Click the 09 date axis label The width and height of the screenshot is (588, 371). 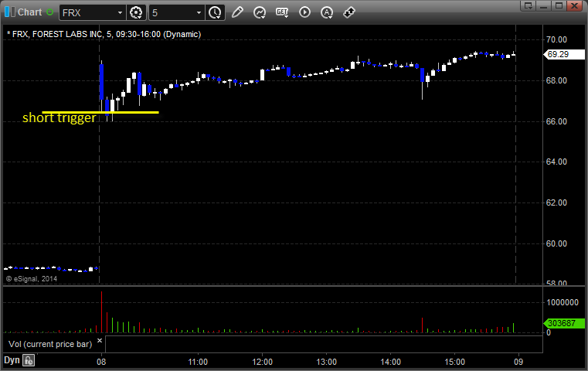click(x=518, y=362)
